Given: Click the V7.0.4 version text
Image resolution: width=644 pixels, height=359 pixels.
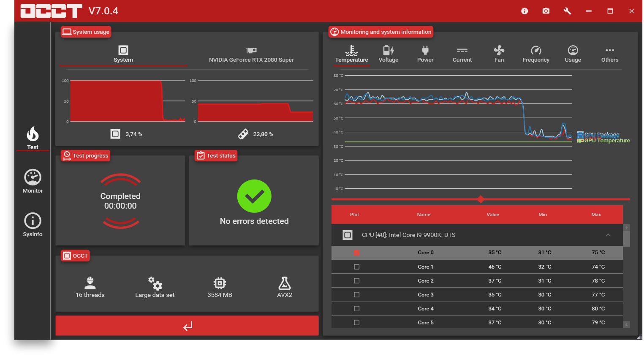Looking at the screenshot, I should coord(103,11).
